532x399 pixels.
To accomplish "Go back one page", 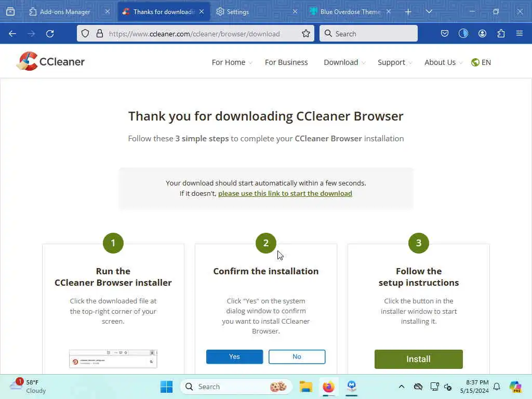I will (12, 34).
